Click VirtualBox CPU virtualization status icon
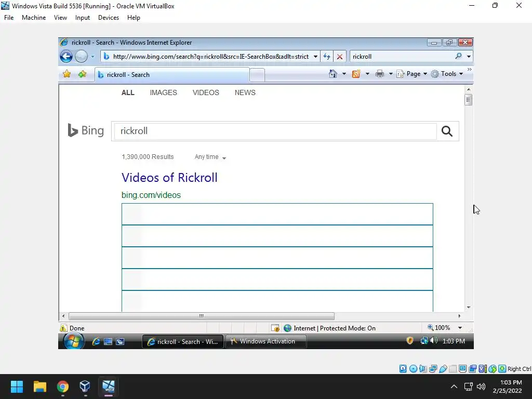The image size is (532, 399). coord(482,369)
